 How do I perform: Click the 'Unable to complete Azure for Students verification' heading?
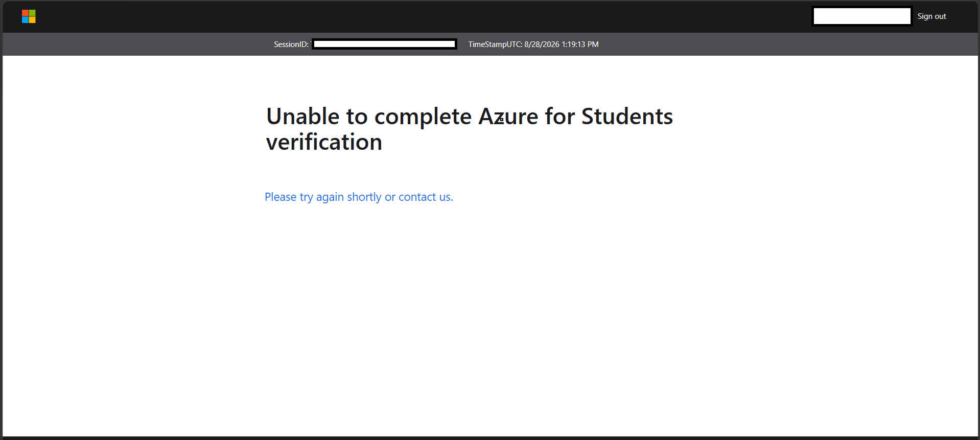click(470, 129)
